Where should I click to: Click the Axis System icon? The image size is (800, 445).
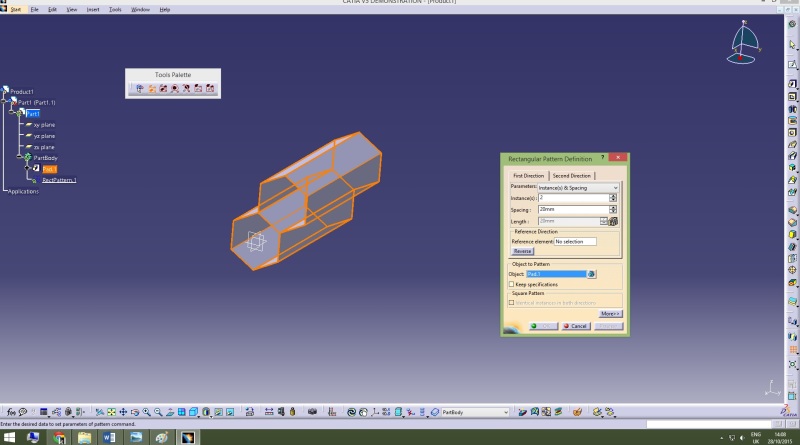coord(375,412)
